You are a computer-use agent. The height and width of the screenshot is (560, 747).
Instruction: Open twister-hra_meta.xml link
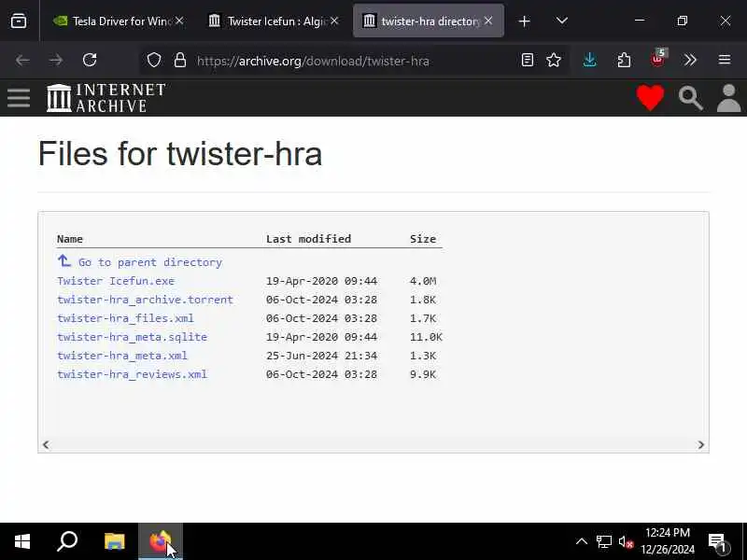pos(122,356)
